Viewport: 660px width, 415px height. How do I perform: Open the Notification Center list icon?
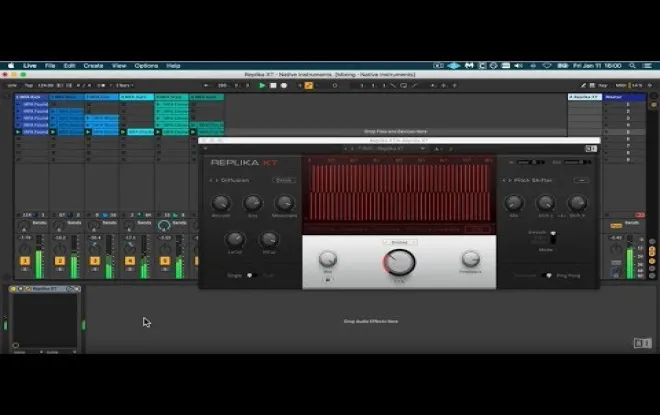pyautogui.click(x=647, y=66)
